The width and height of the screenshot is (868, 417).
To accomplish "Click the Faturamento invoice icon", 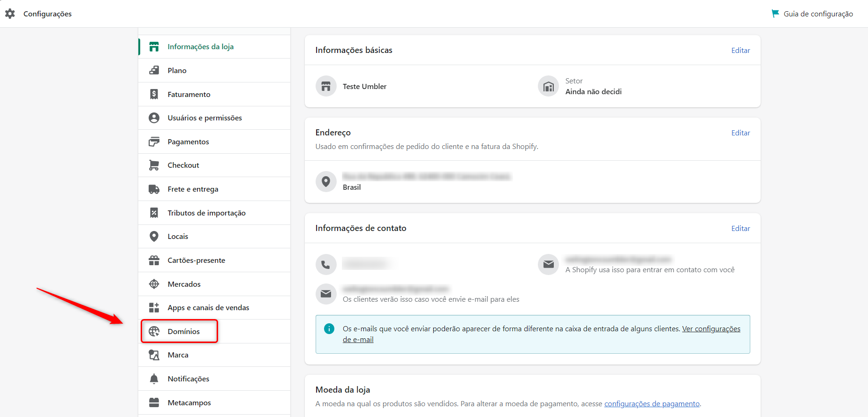I will tap(154, 94).
